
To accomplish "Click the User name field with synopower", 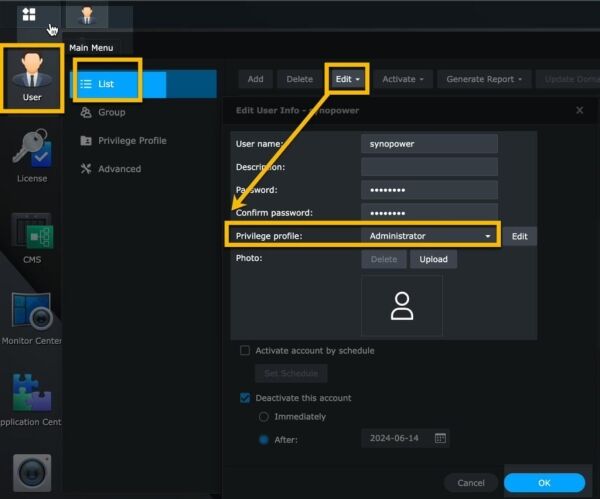I will click(x=429, y=144).
